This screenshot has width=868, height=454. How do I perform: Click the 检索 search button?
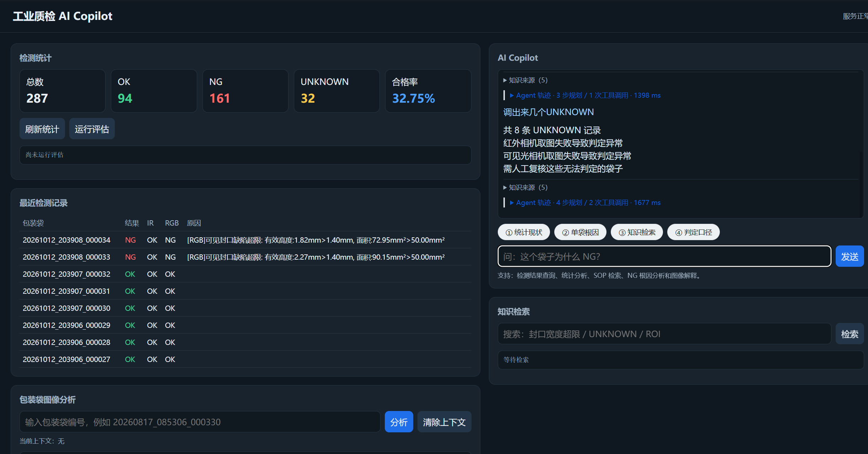[x=850, y=334]
